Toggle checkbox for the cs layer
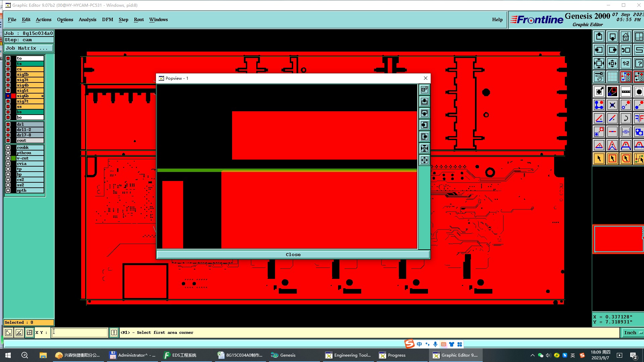 (x=8, y=69)
